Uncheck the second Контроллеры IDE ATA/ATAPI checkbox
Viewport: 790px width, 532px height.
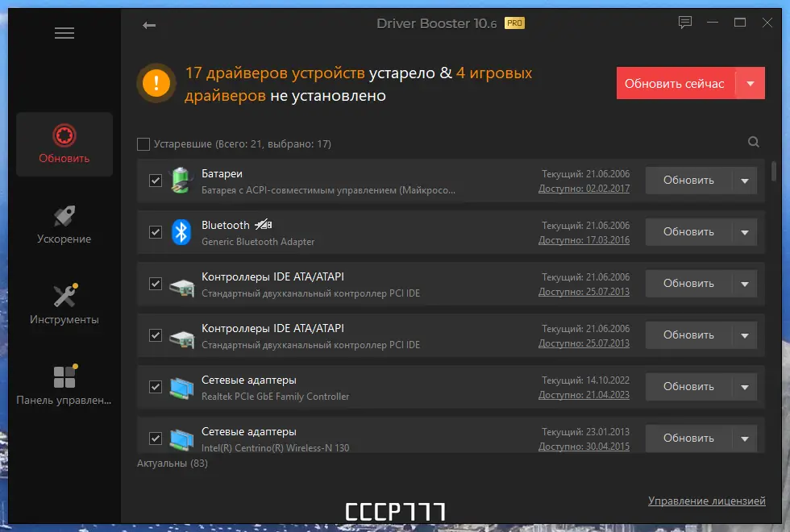pos(155,335)
